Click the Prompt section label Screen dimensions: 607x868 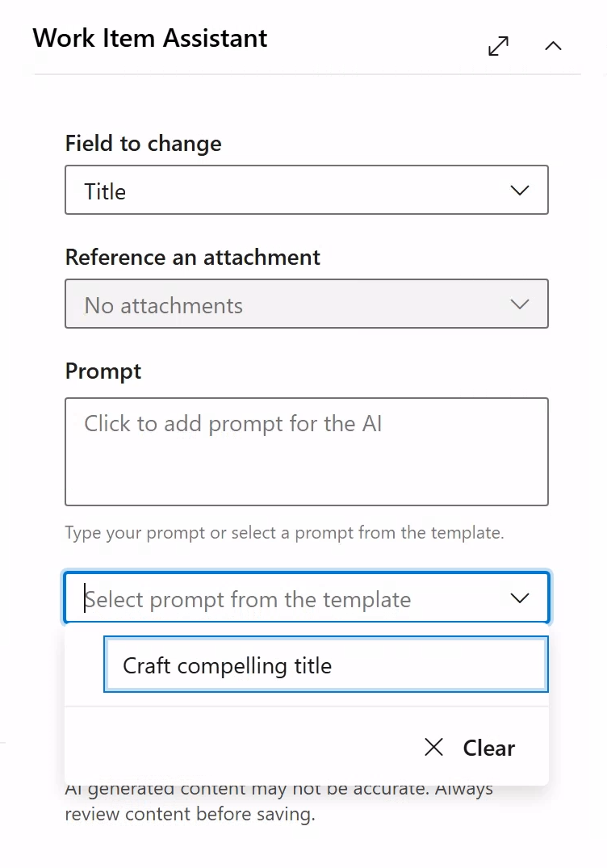(x=103, y=371)
